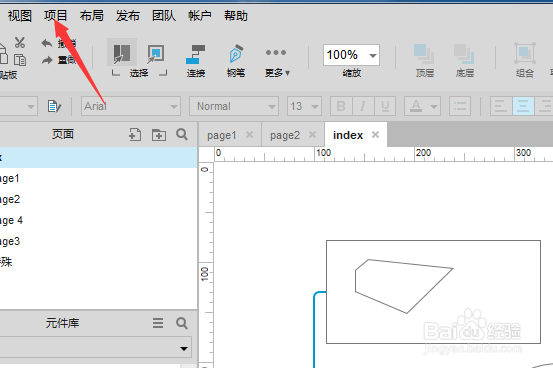This screenshot has height=368, width=553.
Task: Open the 发布 menu
Action: [128, 16]
